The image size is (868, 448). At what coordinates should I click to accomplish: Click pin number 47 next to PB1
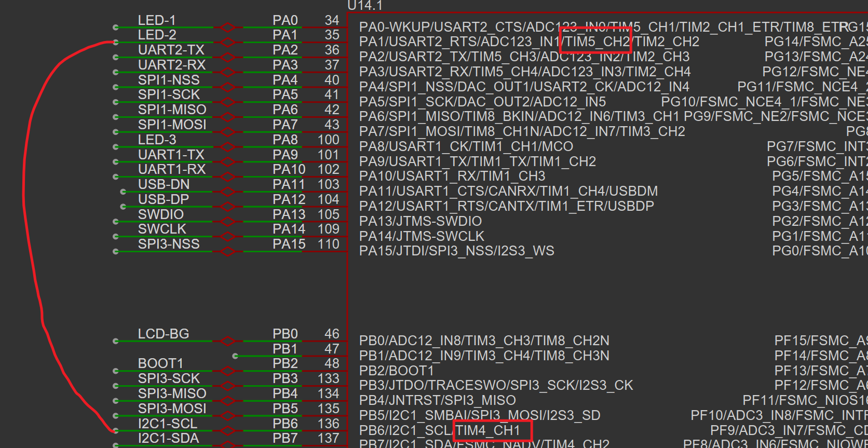[332, 349]
